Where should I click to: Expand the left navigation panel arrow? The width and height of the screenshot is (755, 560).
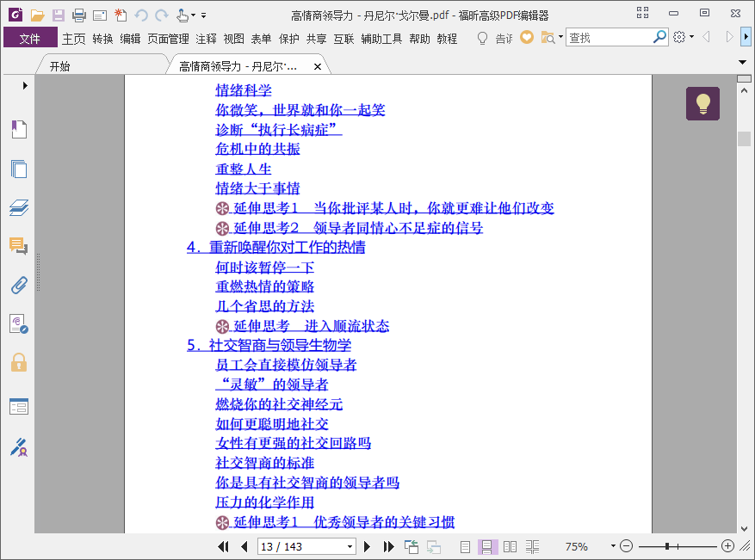(x=25, y=86)
